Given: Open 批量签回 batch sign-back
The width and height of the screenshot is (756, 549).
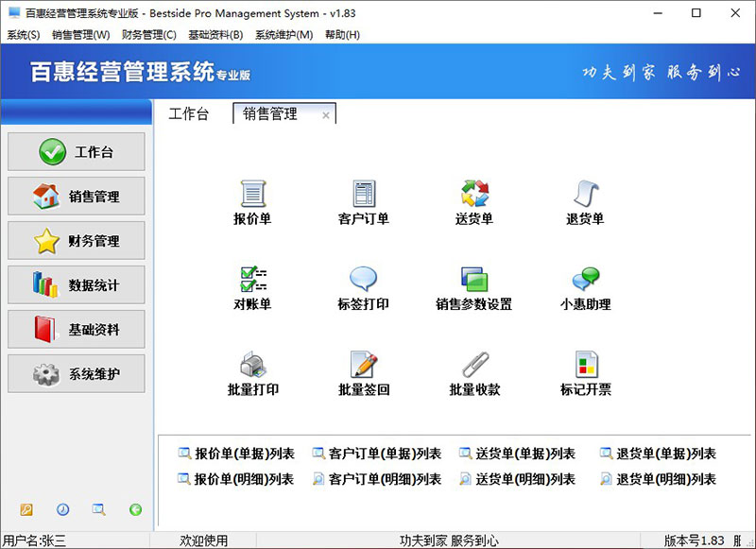Looking at the screenshot, I should [x=364, y=373].
